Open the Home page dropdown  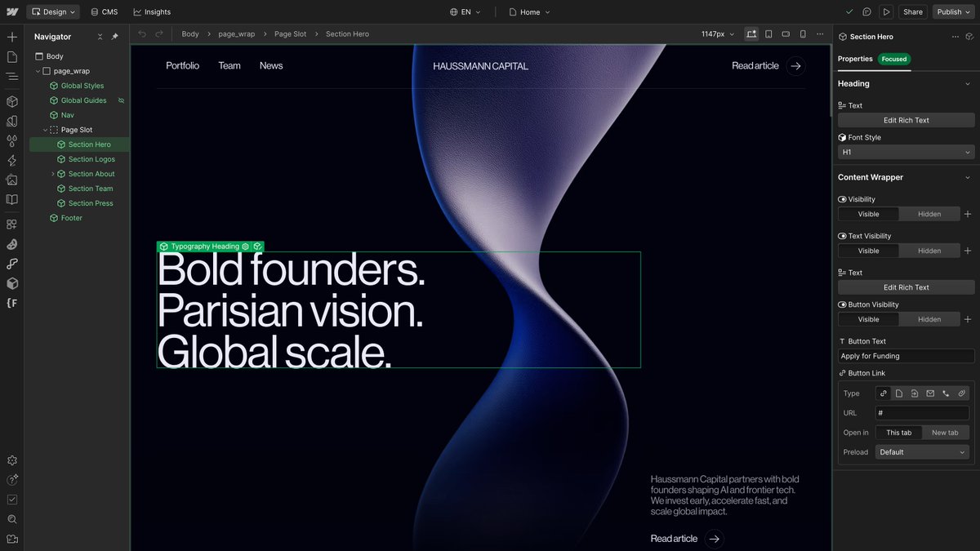point(529,12)
